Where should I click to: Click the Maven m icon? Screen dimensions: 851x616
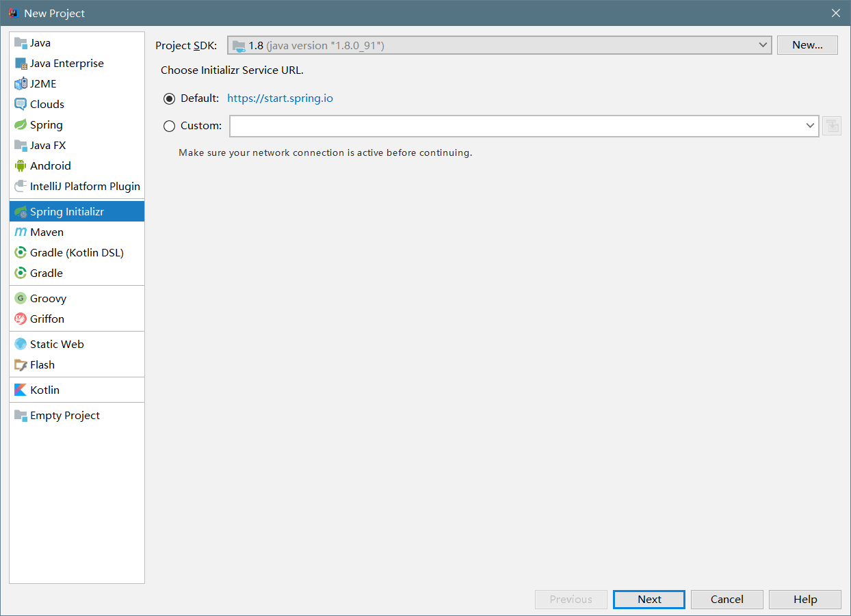click(x=21, y=232)
